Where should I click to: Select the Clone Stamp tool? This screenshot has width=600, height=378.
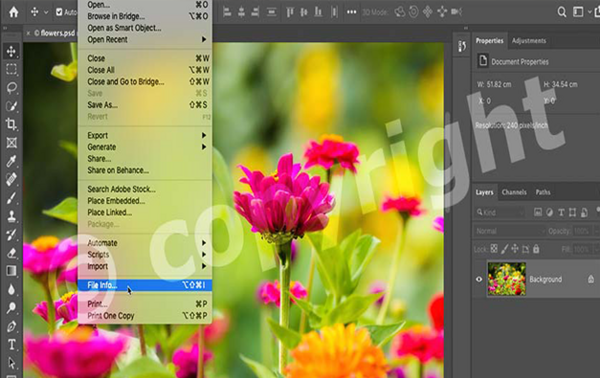[11, 216]
